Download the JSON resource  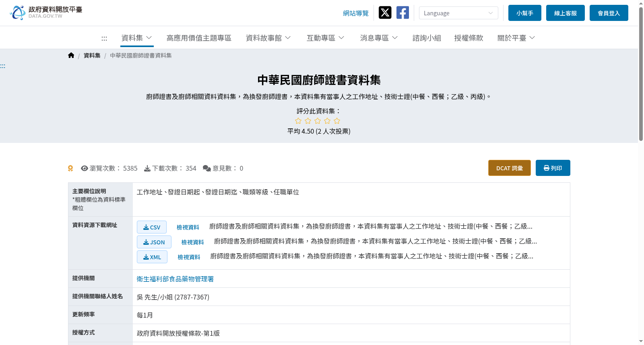point(154,242)
